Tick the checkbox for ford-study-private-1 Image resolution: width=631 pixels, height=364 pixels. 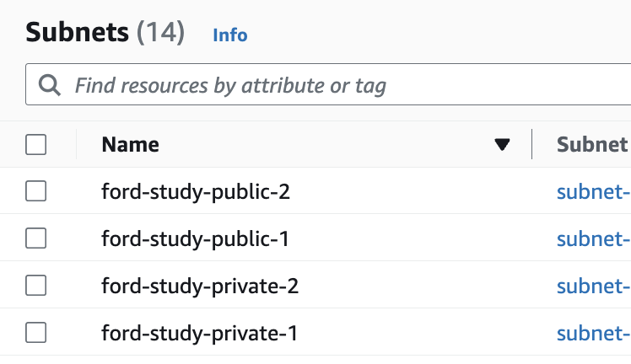click(35, 332)
